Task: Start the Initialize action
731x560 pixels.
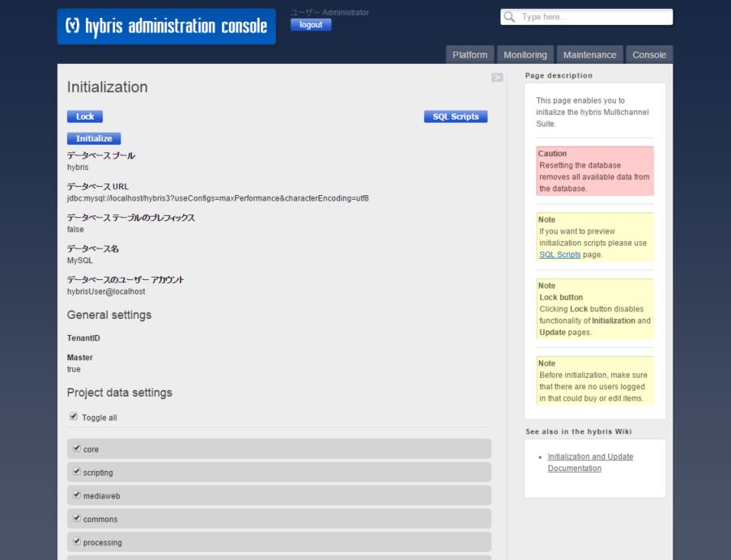Action: point(94,138)
